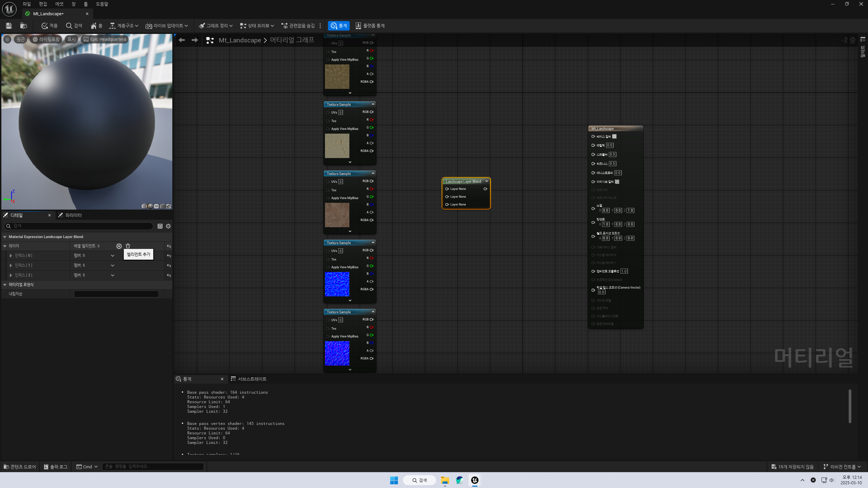Click the 15 unsaved assets status indicator
The image size is (868, 488).
coord(792,467)
